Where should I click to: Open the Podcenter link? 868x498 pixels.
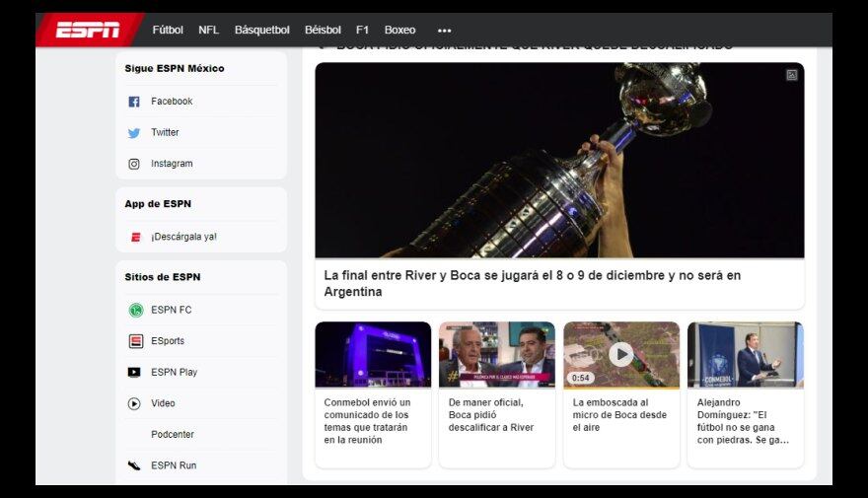coord(173,434)
